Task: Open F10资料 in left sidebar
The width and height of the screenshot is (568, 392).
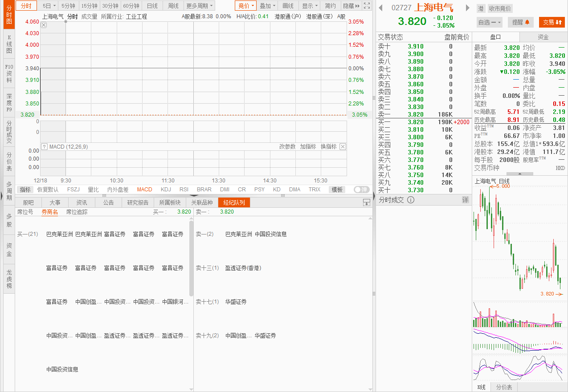Action: click(9, 73)
